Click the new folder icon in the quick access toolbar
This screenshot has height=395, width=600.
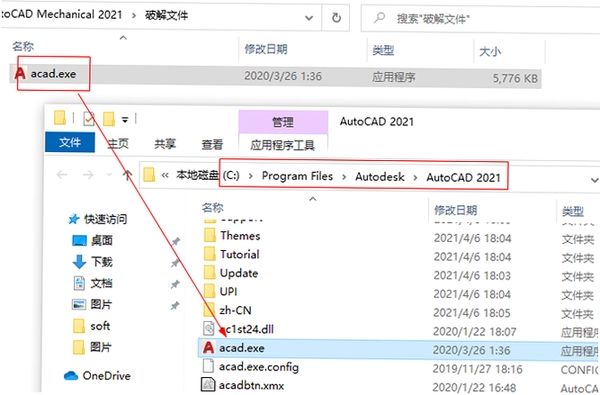tap(109, 119)
